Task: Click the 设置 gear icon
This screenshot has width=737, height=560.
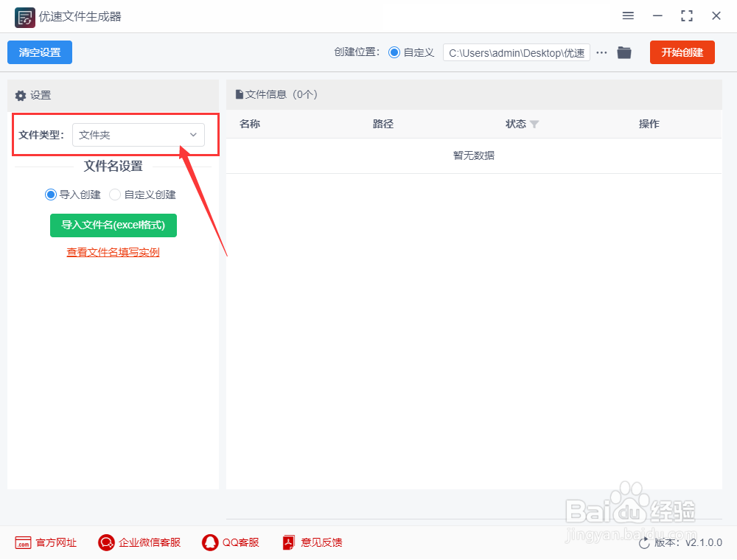Action: 20,95
